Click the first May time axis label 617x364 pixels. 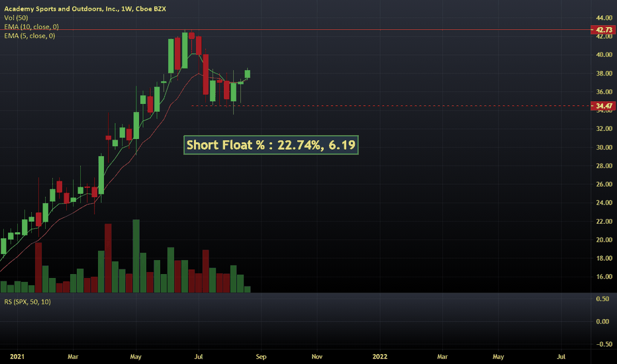tap(136, 357)
